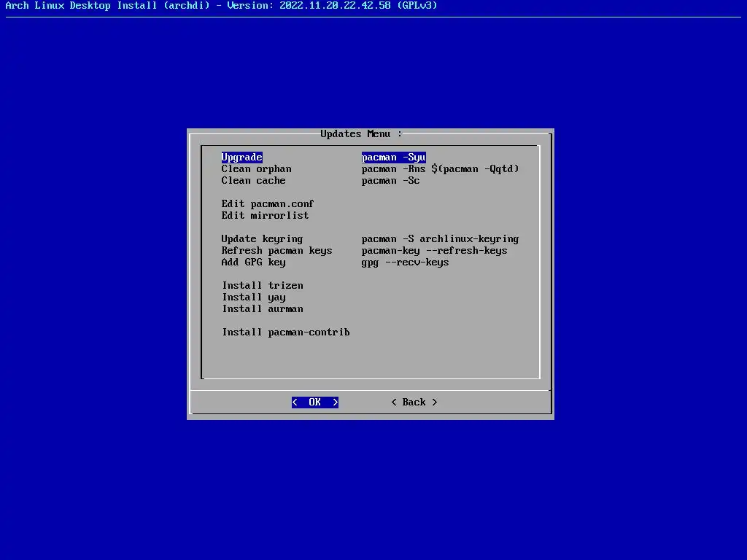
Task: Select Install pacman-contrib option
Action: pyautogui.click(x=286, y=332)
